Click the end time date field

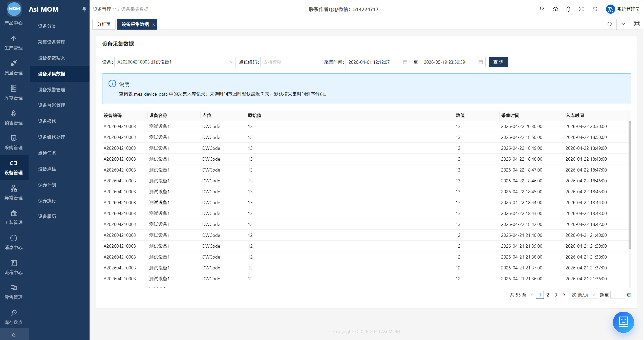pyautogui.click(x=453, y=62)
